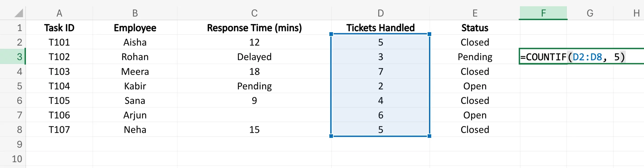The image size is (644, 168).
Task: Select column D header
Action: click(x=380, y=13)
